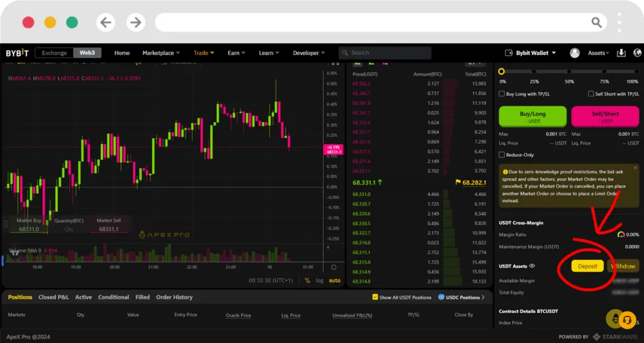Expand the Learn dropdown
The height and width of the screenshot is (343, 644).
tap(269, 53)
